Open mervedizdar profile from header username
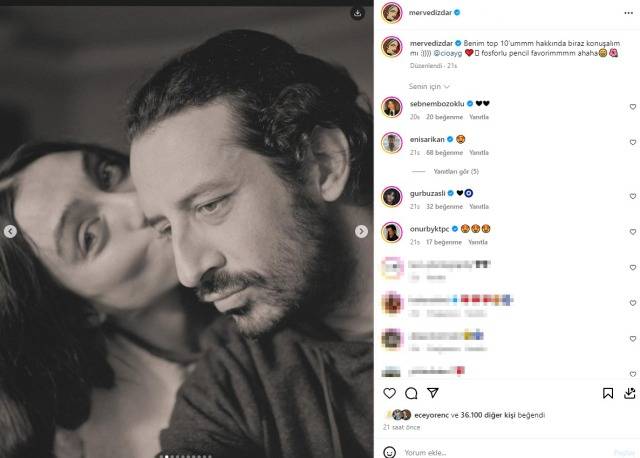The width and height of the screenshot is (640, 458). [x=430, y=13]
